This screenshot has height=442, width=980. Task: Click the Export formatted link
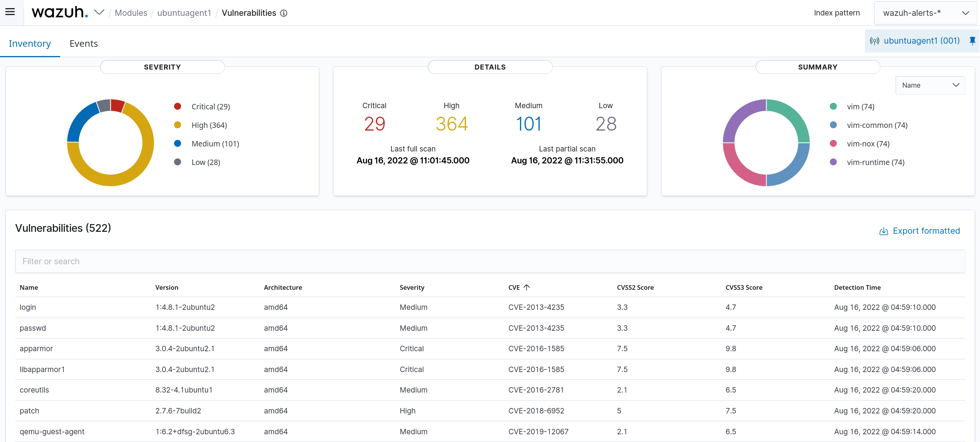[x=926, y=231]
